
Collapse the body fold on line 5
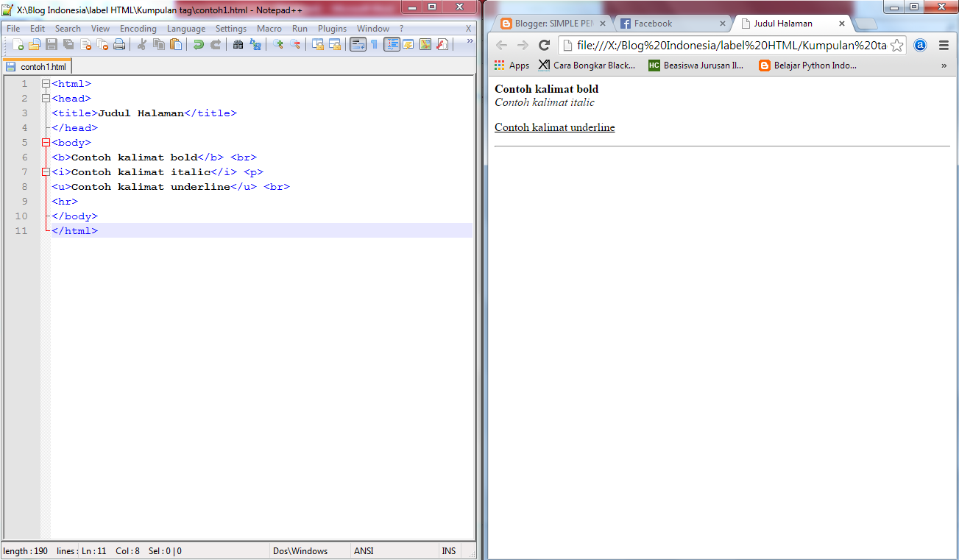point(46,143)
